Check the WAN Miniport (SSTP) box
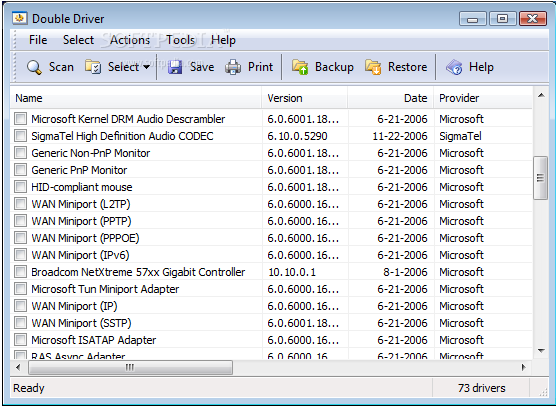The height and width of the screenshot is (406, 556). pos(20,323)
